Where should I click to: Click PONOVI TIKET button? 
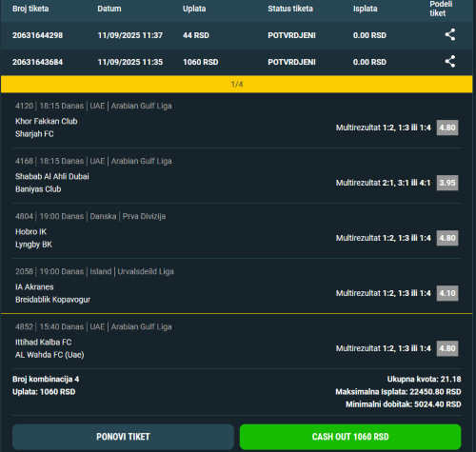click(123, 437)
